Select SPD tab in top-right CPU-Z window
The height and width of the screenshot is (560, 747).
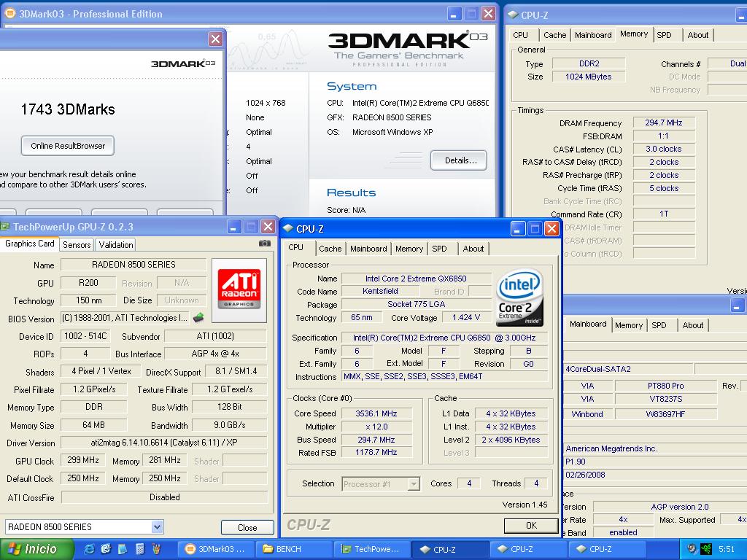click(x=664, y=35)
